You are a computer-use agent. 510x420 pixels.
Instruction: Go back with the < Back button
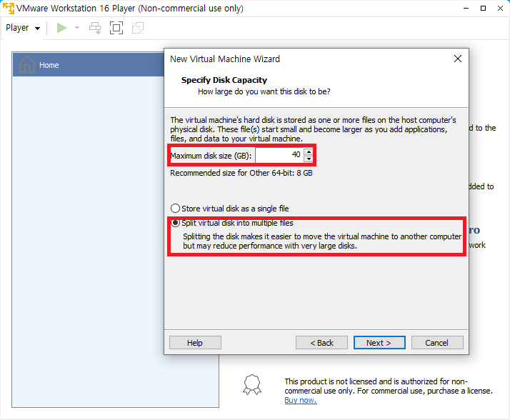point(321,343)
